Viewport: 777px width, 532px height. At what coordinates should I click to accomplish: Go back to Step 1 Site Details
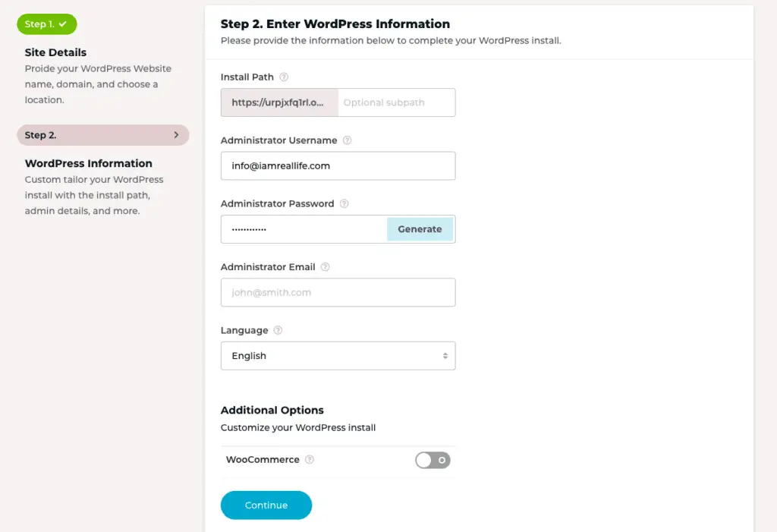click(46, 24)
